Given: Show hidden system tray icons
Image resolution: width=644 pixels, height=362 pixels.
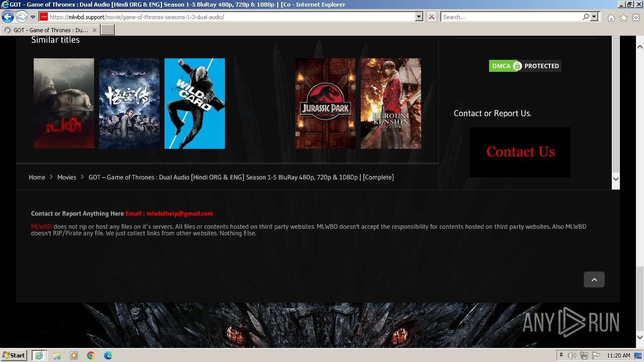Looking at the screenshot, I should tap(561, 355).
